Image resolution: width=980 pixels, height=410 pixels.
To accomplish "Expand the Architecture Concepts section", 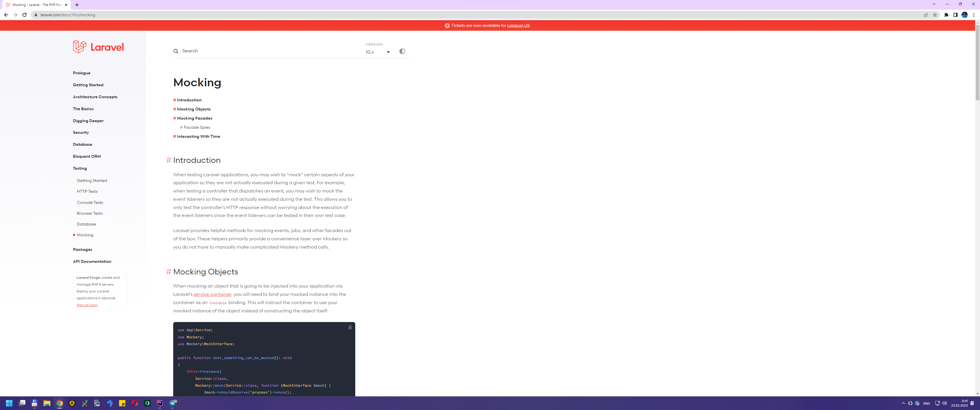I will tap(95, 97).
